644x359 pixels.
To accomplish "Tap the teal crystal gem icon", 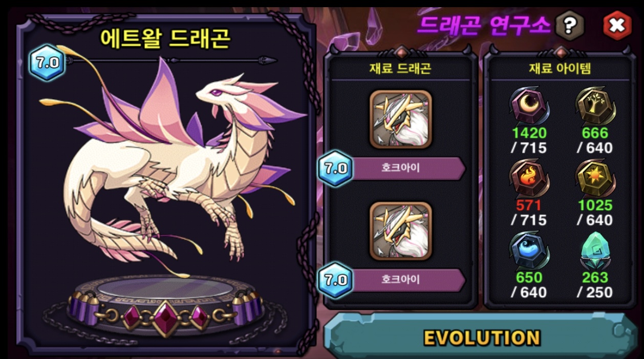I will tap(595, 251).
